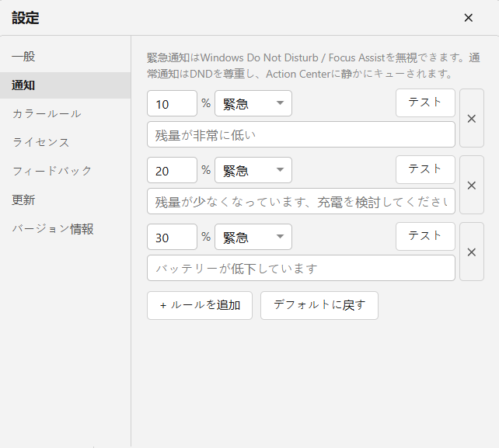499x448 pixels.
Task: Delete the 10% notification rule
Action: (x=472, y=118)
